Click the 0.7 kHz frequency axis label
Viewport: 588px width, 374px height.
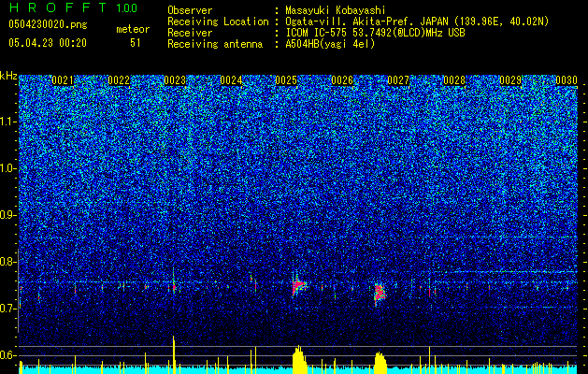(8, 309)
